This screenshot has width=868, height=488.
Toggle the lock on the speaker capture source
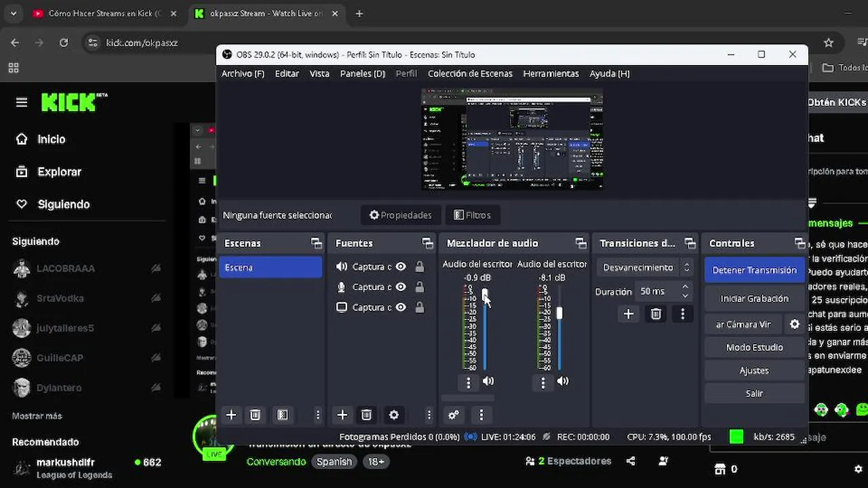[420, 267]
